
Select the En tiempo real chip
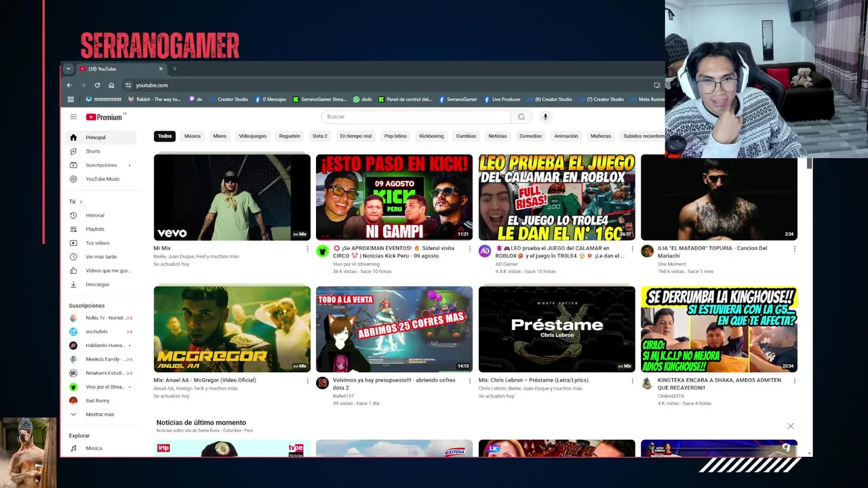click(355, 136)
